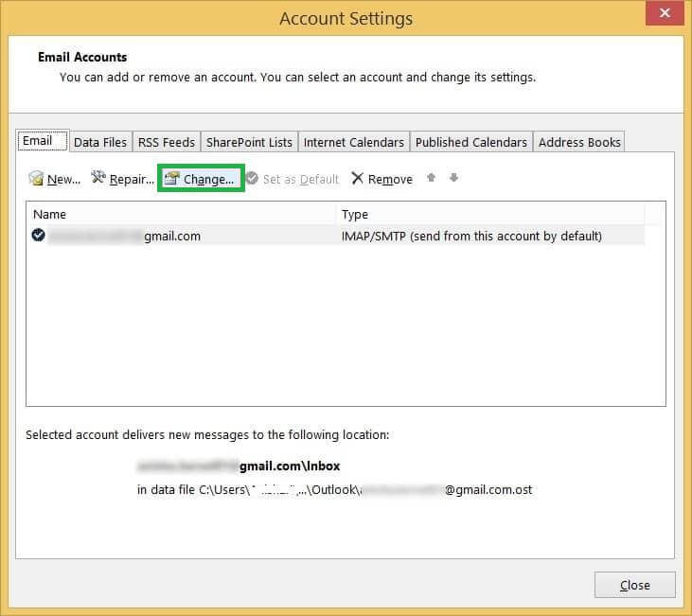Click the Set as Default label
Screen dimensions: 692x616
click(x=301, y=179)
